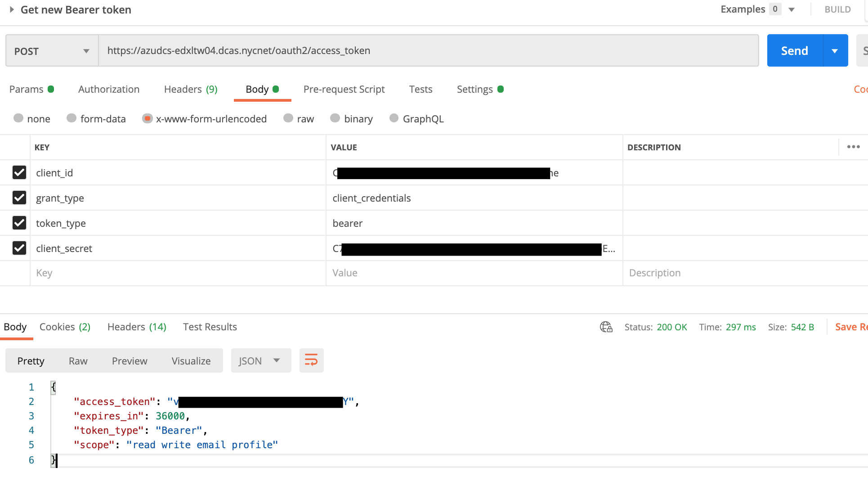
Task: Click the 297 ms time value
Action: click(741, 327)
